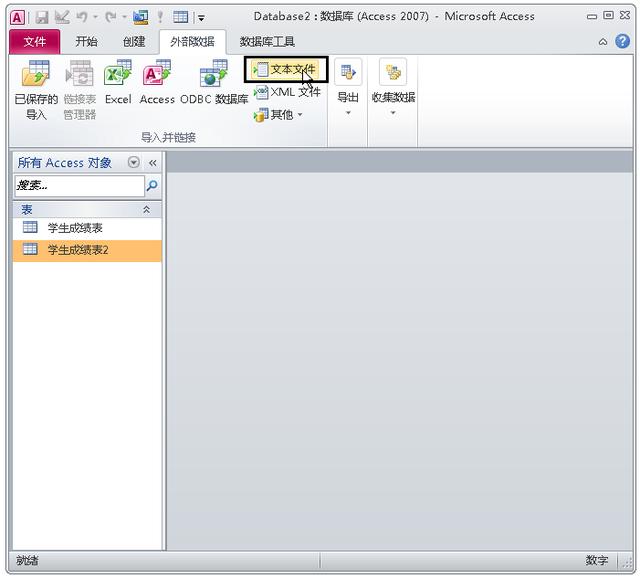The image size is (640, 578).
Task: Click the search magnifier in navigation pane
Action: pos(152,186)
